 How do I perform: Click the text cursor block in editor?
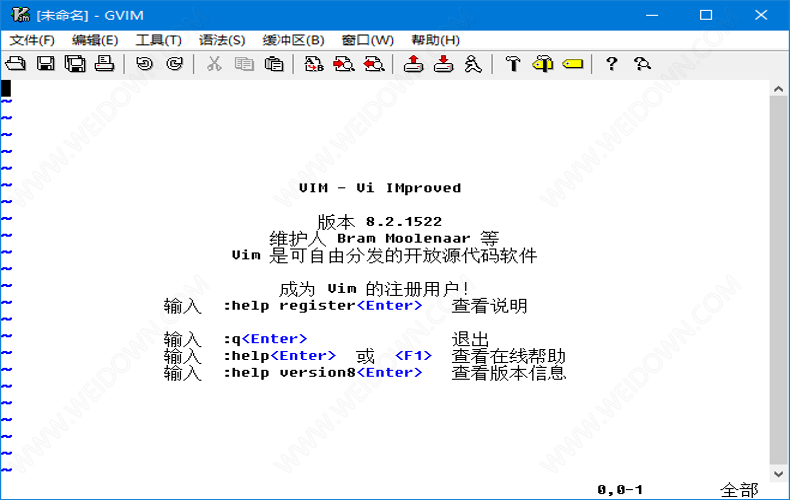[x=6, y=89]
